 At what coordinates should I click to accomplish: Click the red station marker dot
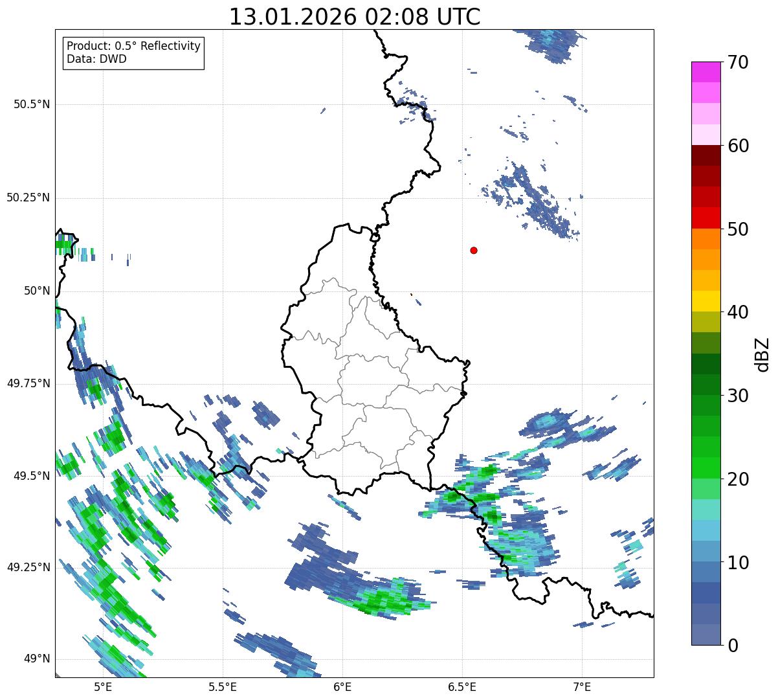[x=474, y=250]
